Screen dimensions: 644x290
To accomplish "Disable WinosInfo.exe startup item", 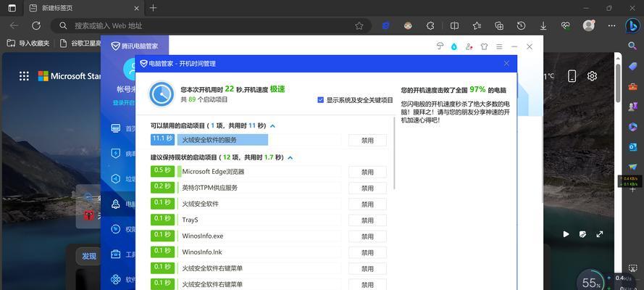I will click(367, 236).
